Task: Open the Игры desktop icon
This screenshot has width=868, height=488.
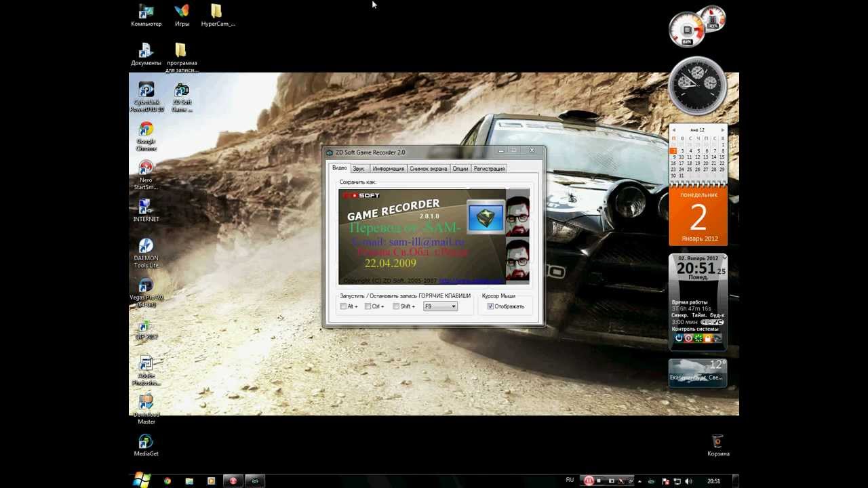Action: 182,15
